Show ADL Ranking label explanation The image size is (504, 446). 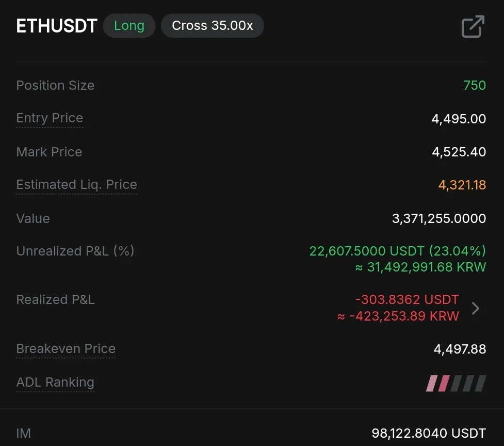[55, 383]
